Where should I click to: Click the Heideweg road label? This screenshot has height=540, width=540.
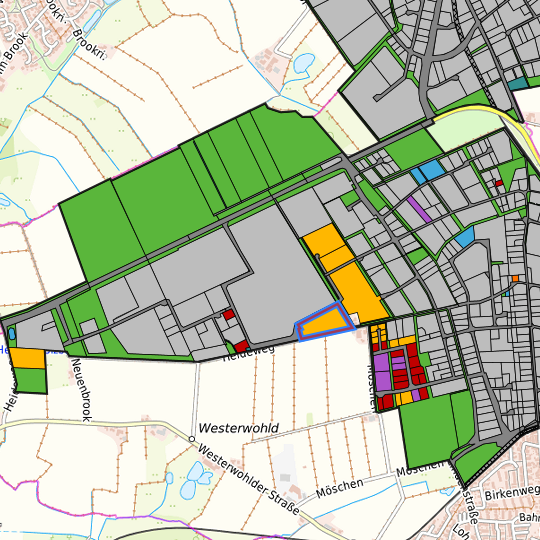[x=249, y=354]
